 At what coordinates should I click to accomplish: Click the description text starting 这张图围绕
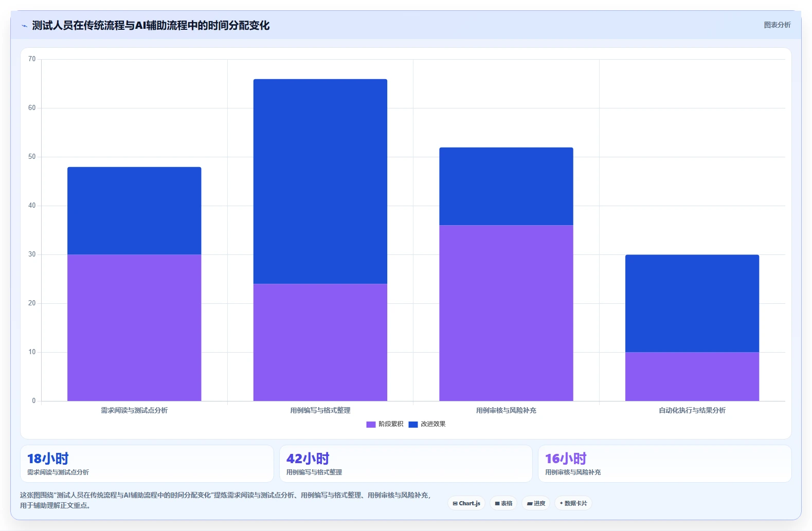point(226,500)
